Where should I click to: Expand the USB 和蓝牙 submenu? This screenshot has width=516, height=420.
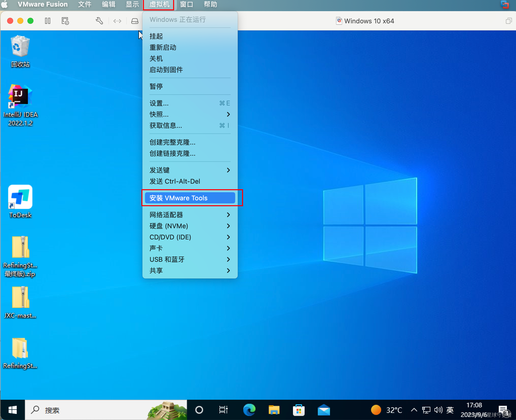click(190, 259)
